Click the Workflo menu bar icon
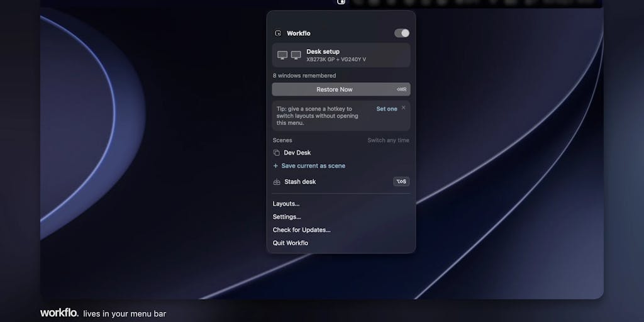Viewport: 644px width, 322px height. (x=341, y=2)
